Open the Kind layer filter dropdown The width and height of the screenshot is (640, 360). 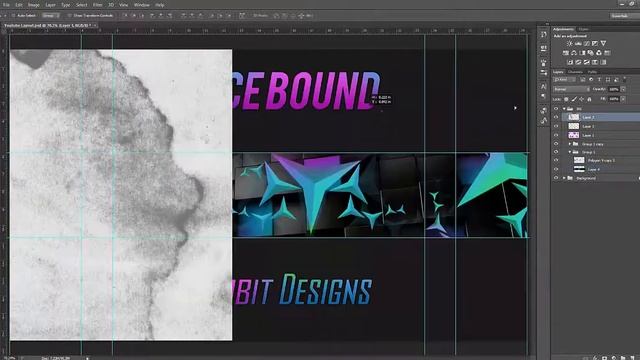[564, 80]
